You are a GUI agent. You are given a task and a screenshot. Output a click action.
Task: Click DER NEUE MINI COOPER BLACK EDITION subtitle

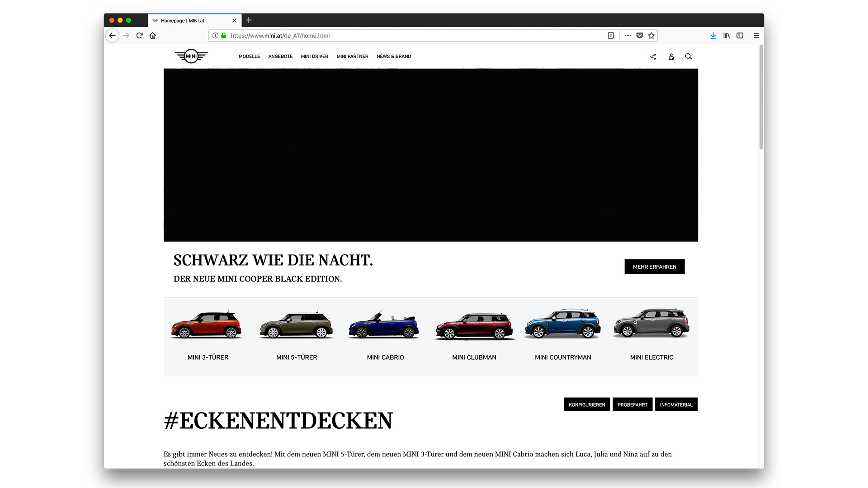tap(258, 279)
